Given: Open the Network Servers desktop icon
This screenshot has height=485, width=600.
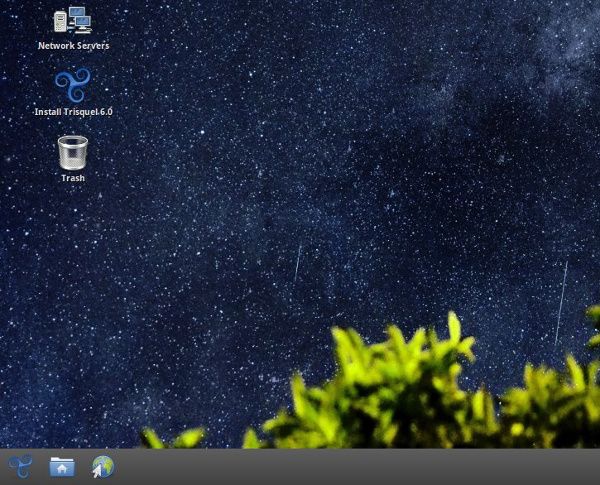Looking at the screenshot, I should [x=73, y=20].
